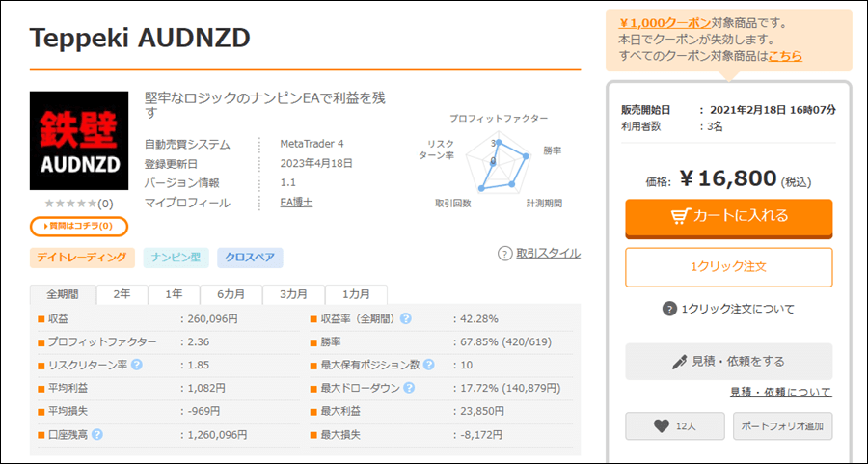Click the star rating below the logo
The image size is (868, 464).
click(70, 204)
